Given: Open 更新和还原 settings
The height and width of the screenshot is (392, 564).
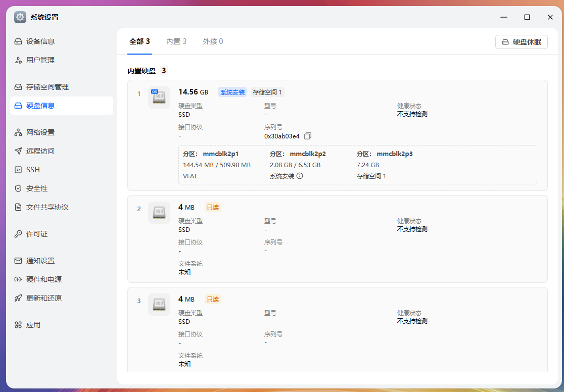Looking at the screenshot, I should pos(43,298).
